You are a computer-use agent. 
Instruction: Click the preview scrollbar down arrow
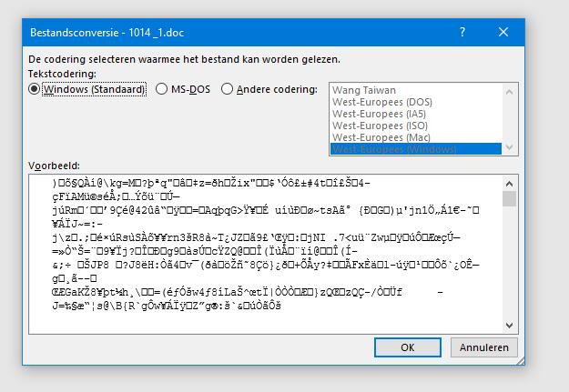(509, 325)
